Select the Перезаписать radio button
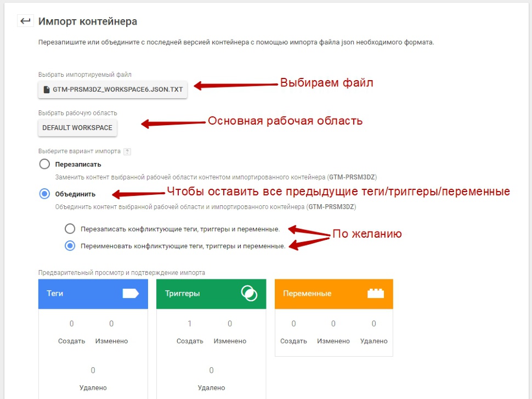The height and width of the screenshot is (399, 532). coord(44,164)
